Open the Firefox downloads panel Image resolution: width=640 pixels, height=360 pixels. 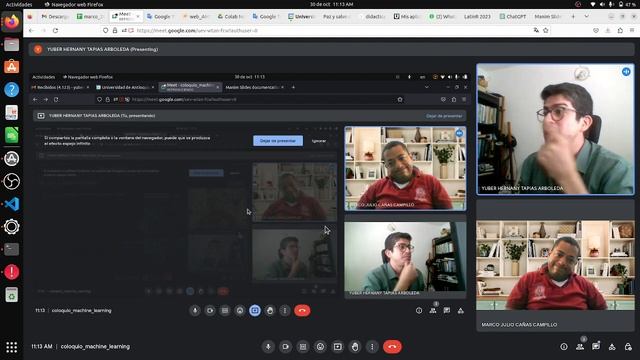tap(608, 30)
